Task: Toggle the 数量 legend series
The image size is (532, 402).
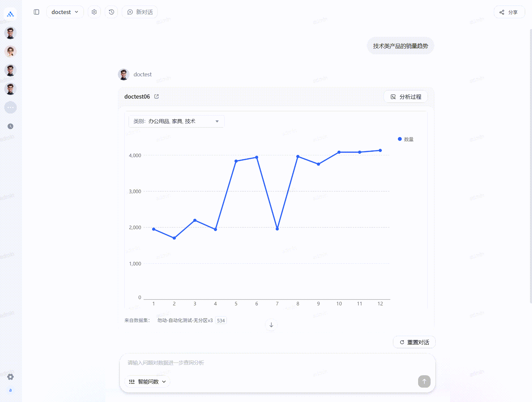Action: click(x=406, y=139)
